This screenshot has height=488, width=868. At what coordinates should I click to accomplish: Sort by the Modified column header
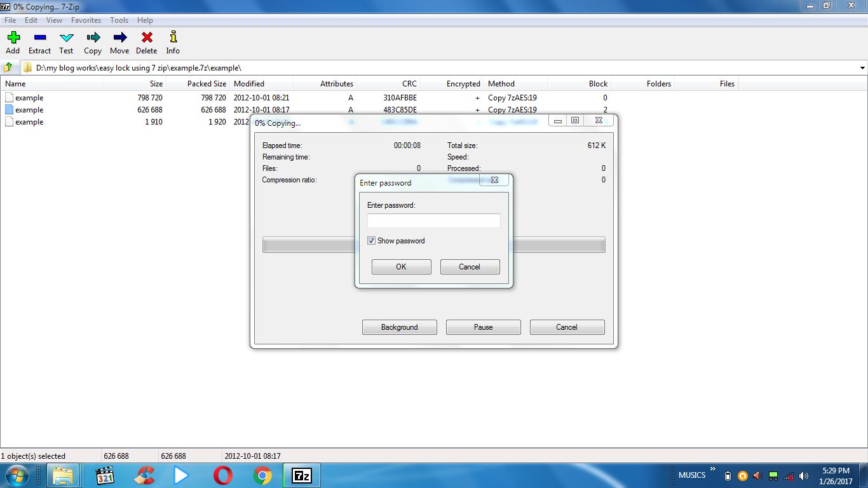click(x=261, y=84)
